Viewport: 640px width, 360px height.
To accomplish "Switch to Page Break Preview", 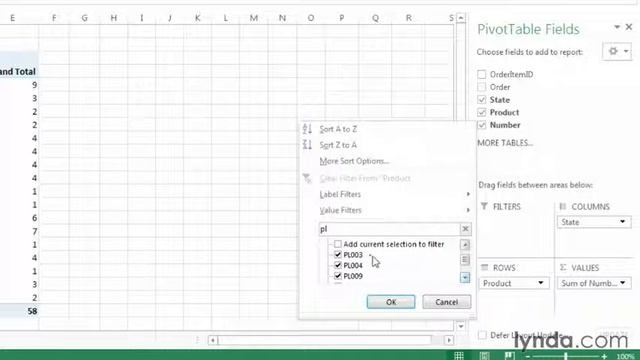I will click(x=509, y=356).
